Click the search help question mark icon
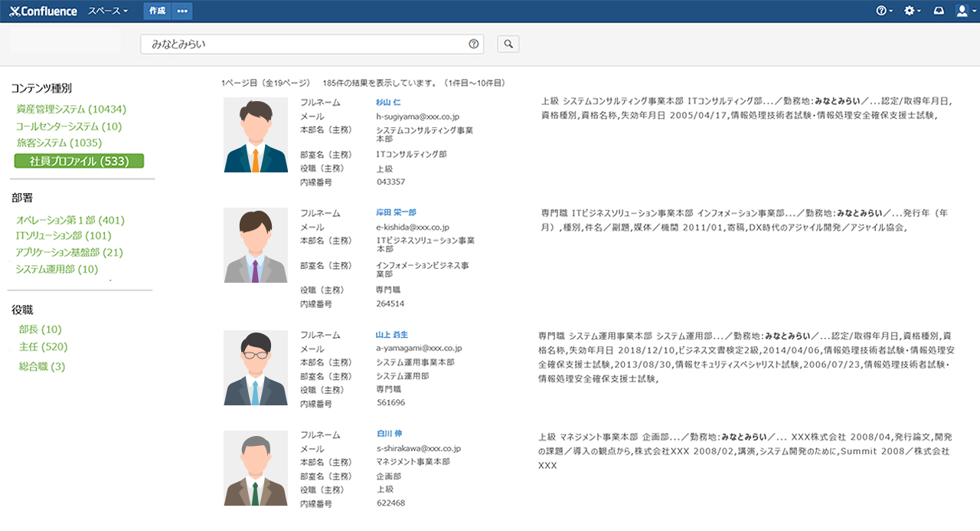The width and height of the screenshot is (980, 531). pos(473,44)
